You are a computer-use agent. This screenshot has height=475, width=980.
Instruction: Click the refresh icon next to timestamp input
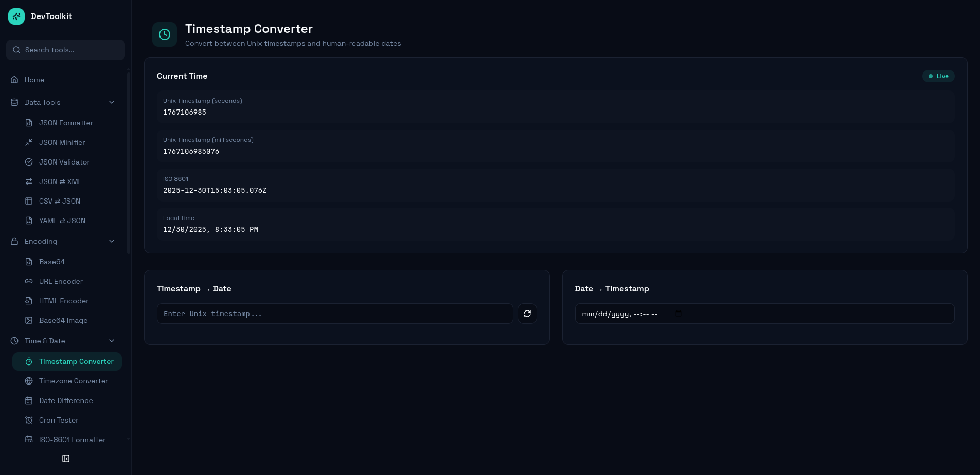click(x=527, y=314)
